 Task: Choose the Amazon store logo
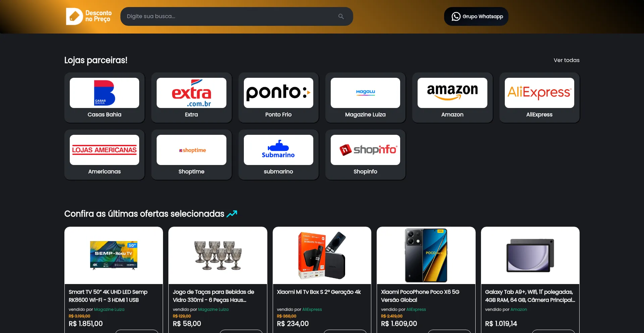point(452,93)
